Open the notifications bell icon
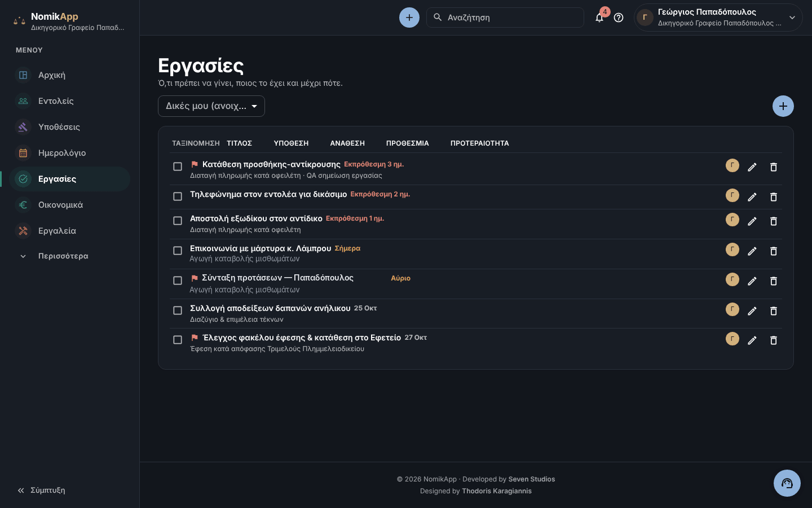This screenshot has height=508, width=812. click(599, 17)
